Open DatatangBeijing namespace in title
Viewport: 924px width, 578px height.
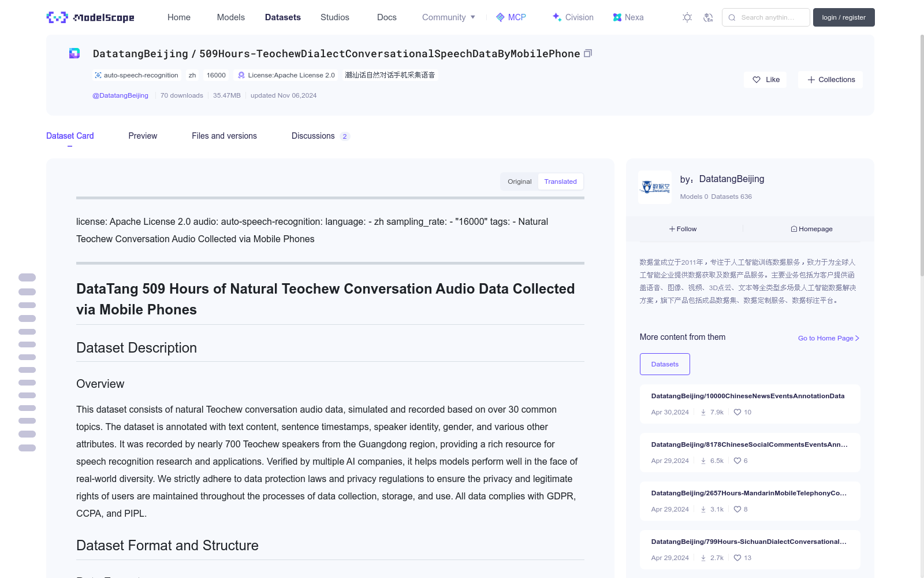tap(140, 54)
